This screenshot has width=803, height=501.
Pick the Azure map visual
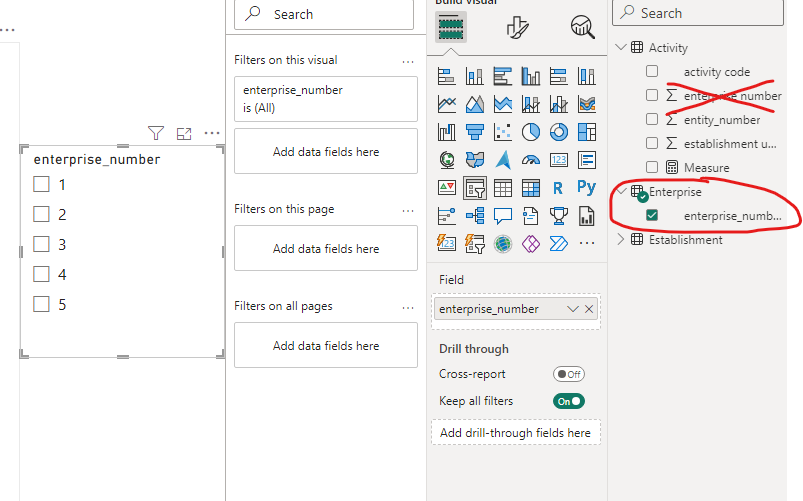[503, 160]
